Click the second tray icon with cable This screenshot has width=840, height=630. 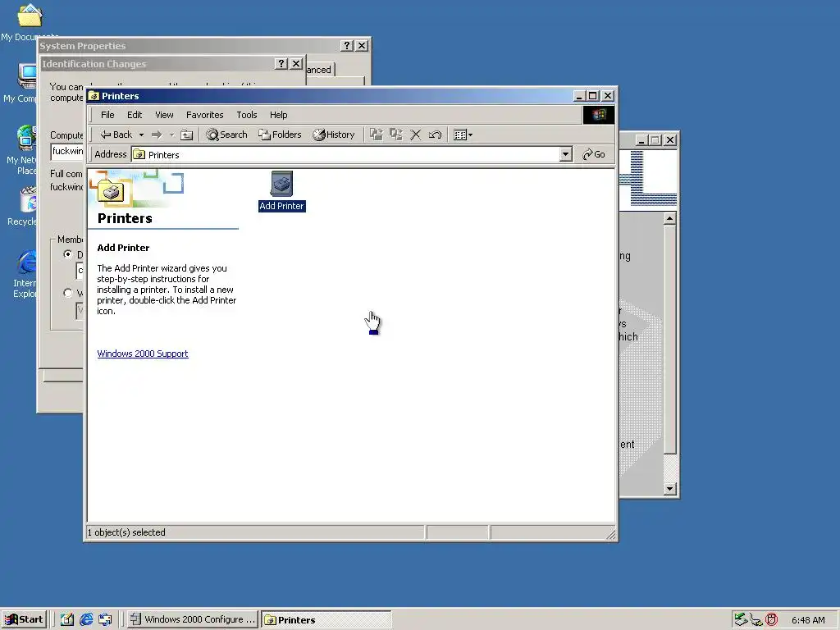[x=756, y=620]
